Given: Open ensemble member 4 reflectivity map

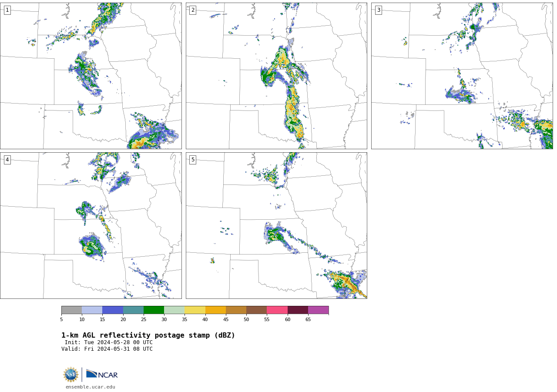Looking at the screenshot, I should [x=91, y=225].
